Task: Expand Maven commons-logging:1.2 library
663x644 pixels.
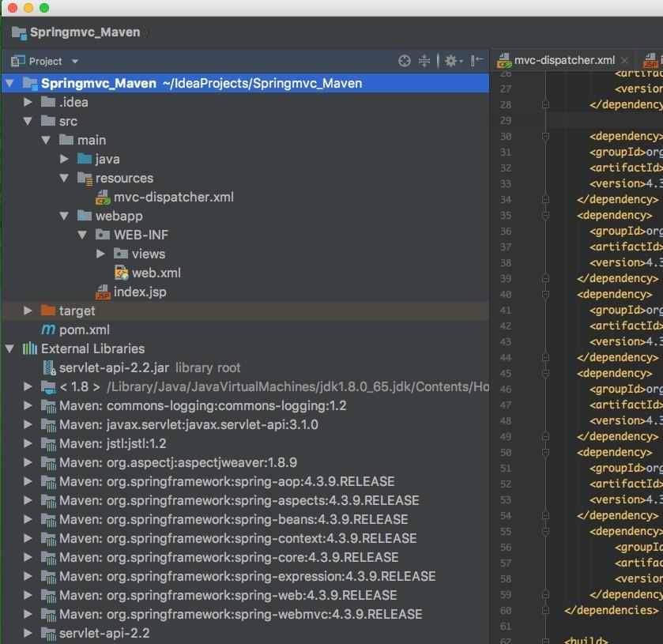Action: [28, 405]
